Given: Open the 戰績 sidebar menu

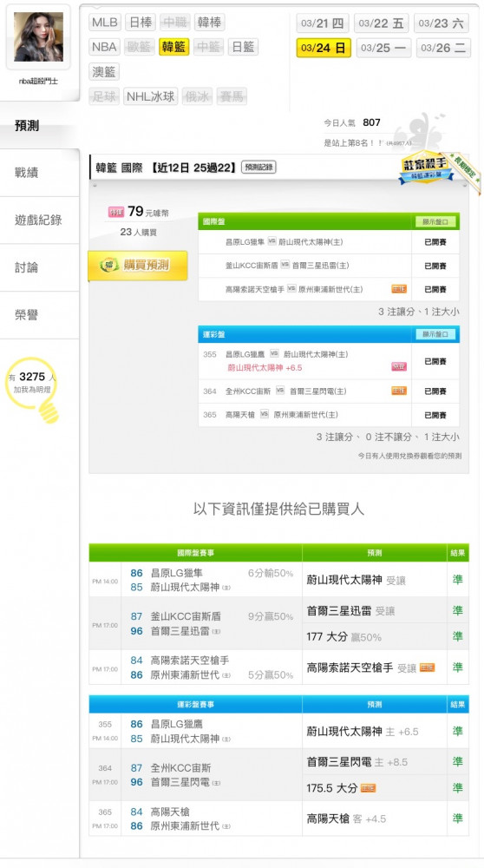Looking at the screenshot, I should (x=39, y=173).
